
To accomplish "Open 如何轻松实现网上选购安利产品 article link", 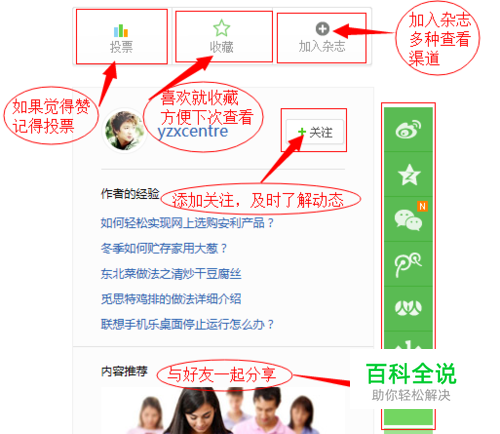I will point(187,223).
